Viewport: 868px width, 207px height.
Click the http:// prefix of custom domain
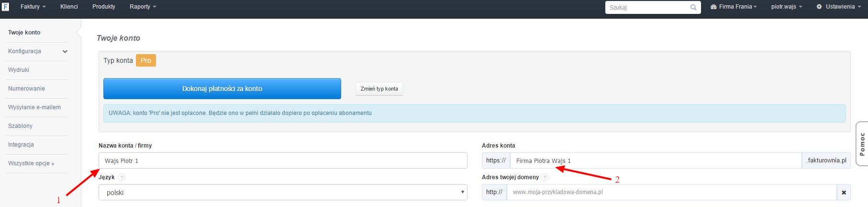[x=494, y=192]
